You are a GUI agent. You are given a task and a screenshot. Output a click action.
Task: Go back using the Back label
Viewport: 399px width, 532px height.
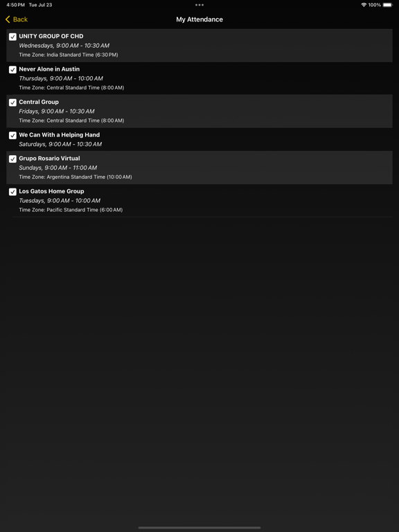pos(20,19)
